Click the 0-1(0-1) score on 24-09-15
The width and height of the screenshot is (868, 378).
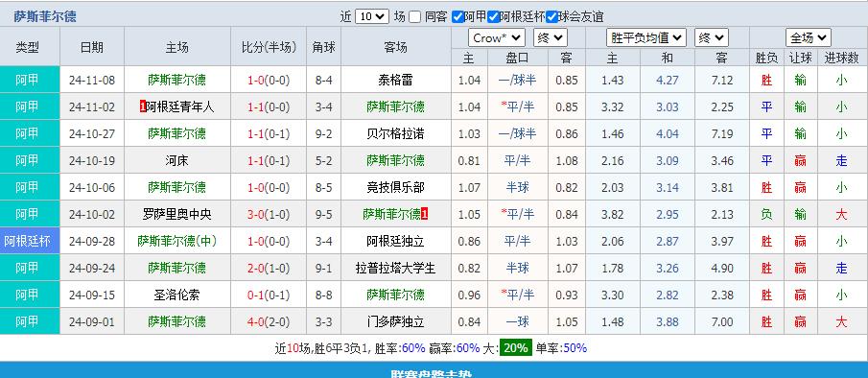click(270, 295)
